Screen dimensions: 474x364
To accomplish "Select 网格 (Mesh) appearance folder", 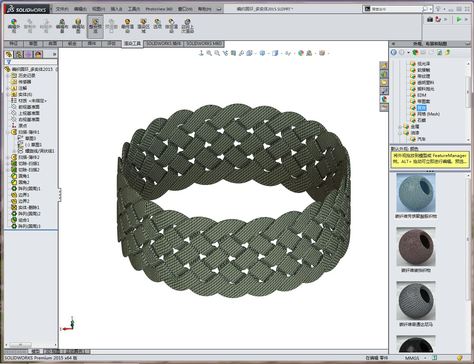I will tap(425, 114).
